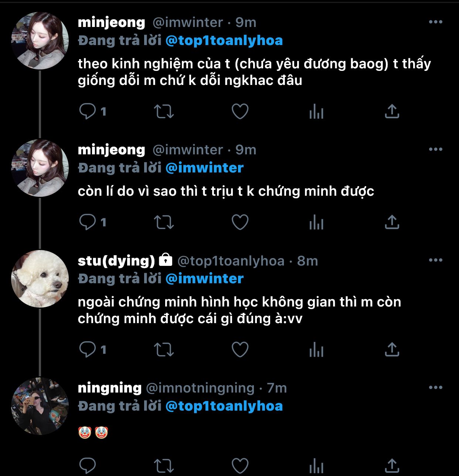Like ningning's clown emoji reply
The height and width of the screenshot is (476, 459).
coord(240,466)
